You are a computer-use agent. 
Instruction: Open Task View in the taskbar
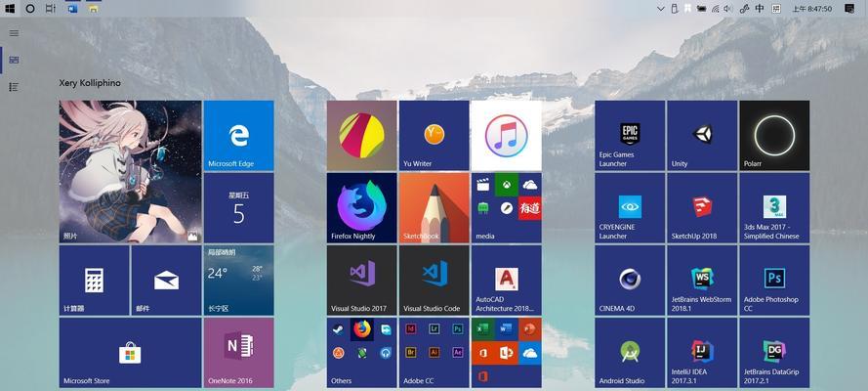[51, 8]
